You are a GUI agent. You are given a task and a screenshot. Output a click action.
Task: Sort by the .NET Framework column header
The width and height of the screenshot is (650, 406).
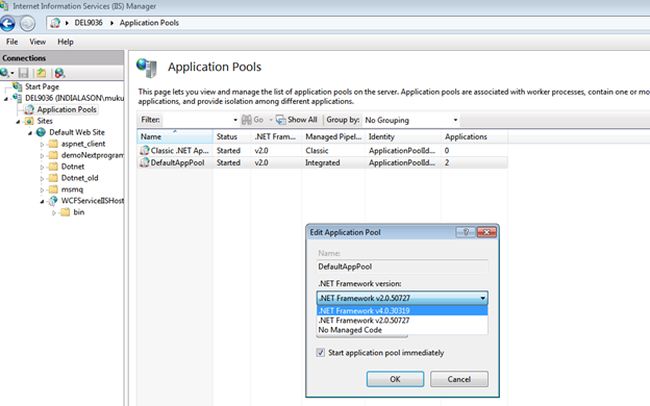(276, 137)
